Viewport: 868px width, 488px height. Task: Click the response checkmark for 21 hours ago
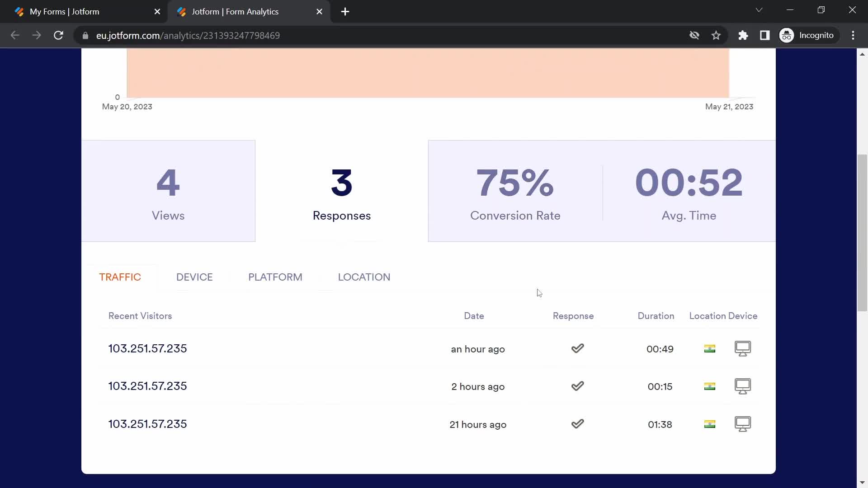tap(577, 424)
